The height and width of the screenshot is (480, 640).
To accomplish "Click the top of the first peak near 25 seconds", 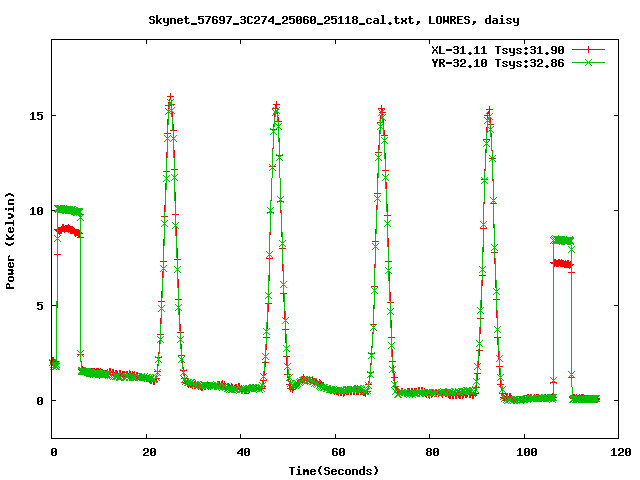I will coord(170,98).
